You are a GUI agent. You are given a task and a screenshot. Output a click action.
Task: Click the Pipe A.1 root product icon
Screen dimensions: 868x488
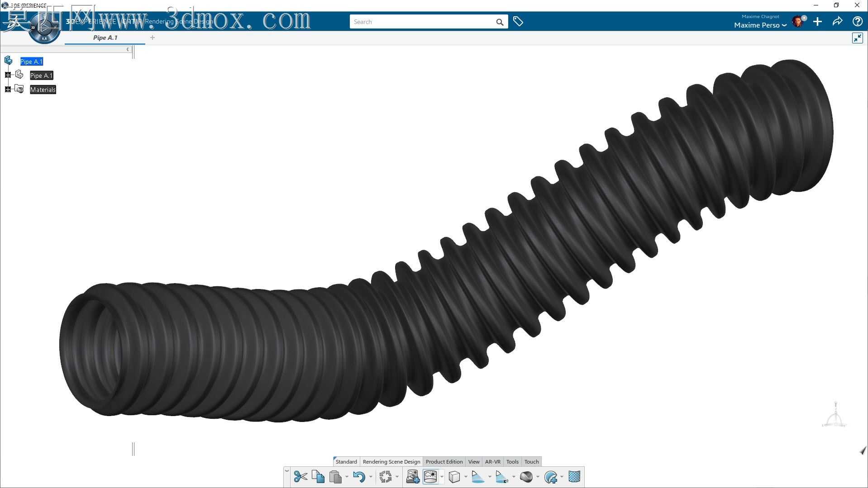coord(8,61)
